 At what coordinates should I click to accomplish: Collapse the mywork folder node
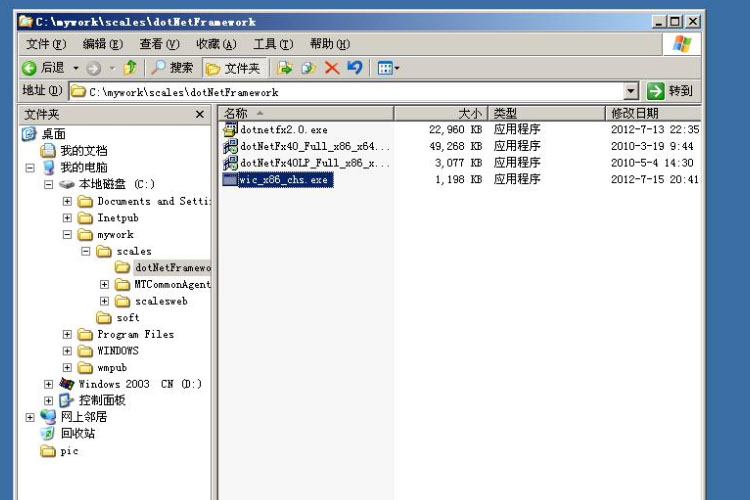tap(67, 234)
